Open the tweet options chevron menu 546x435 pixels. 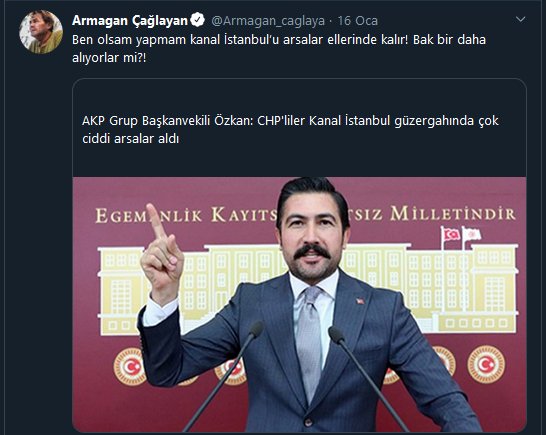click(x=520, y=20)
